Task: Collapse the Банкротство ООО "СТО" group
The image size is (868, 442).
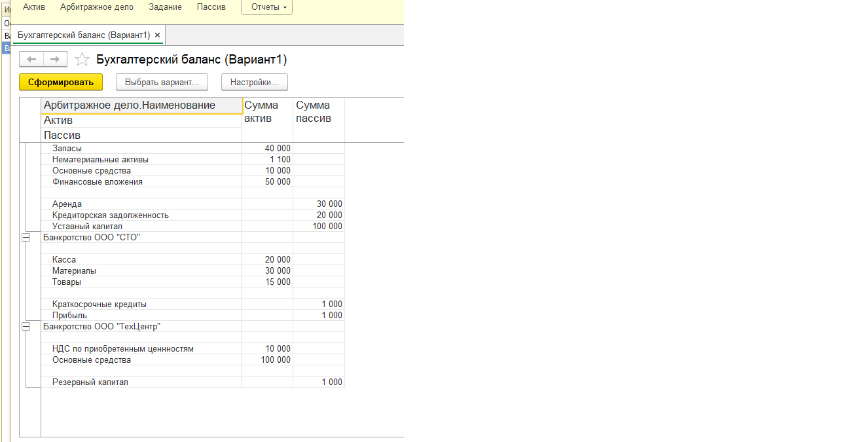Action: 26,238
